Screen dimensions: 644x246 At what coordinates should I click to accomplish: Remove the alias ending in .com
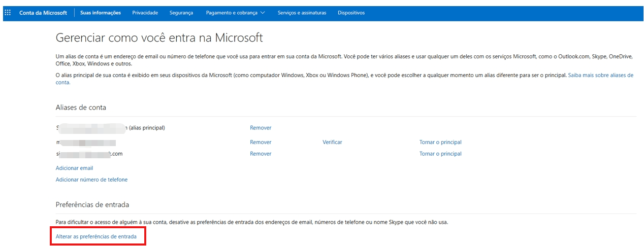point(261,154)
